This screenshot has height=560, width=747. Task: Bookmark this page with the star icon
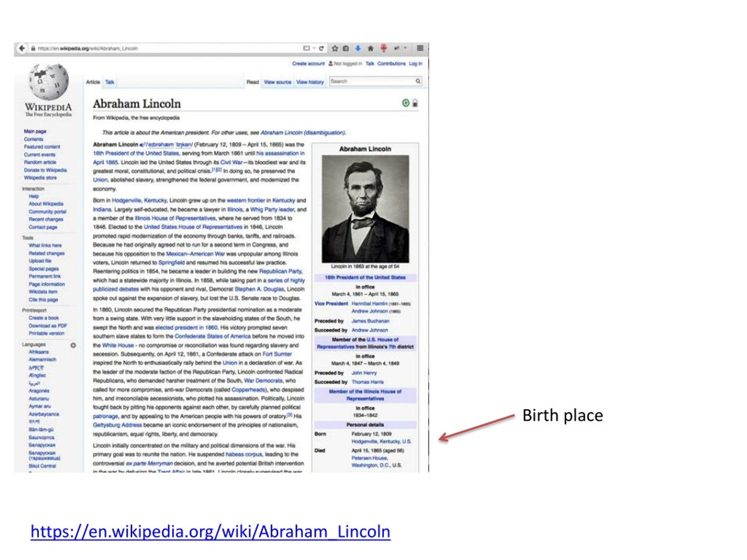[x=335, y=48]
